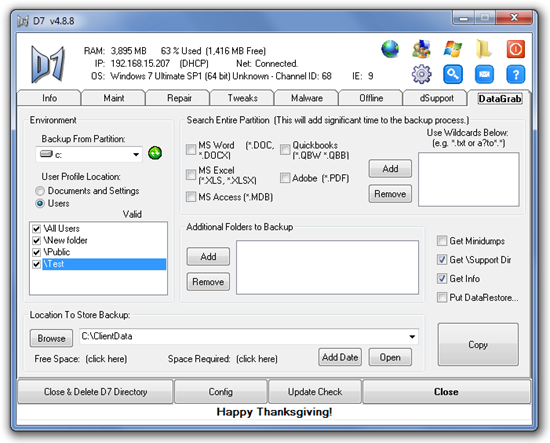Uncheck the \All Users checkbox
This screenshot has width=550, height=443.
(x=36, y=229)
